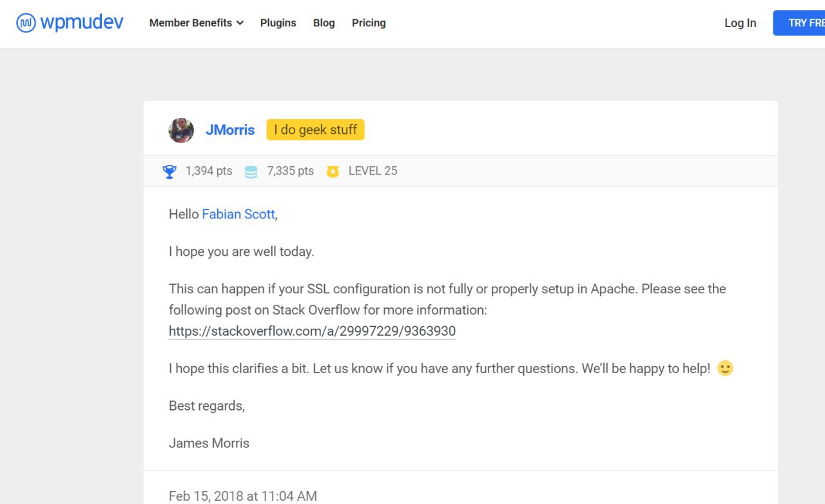
Task: Click the blue trophy points icon
Action: [170, 171]
